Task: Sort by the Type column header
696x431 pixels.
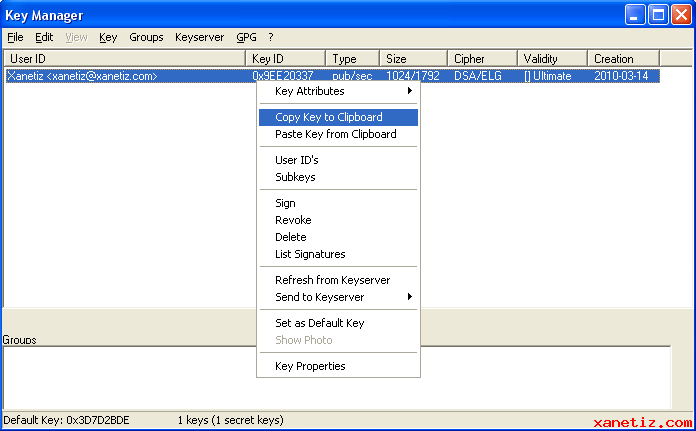Action: (x=352, y=59)
